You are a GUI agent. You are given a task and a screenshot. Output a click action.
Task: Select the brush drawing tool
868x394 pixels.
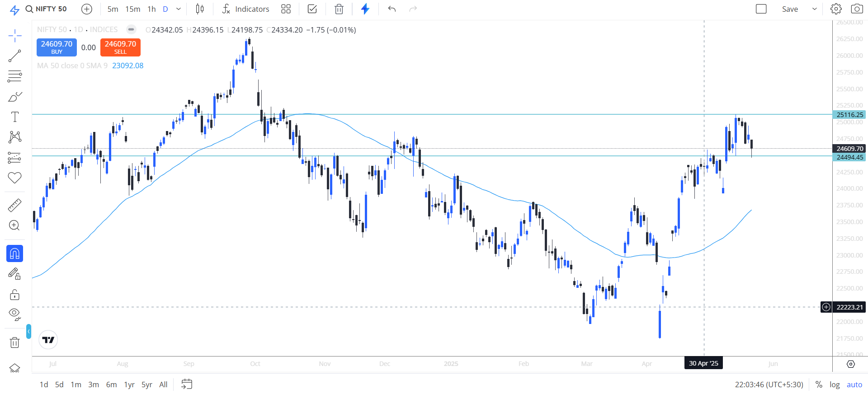tap(14, 97)
